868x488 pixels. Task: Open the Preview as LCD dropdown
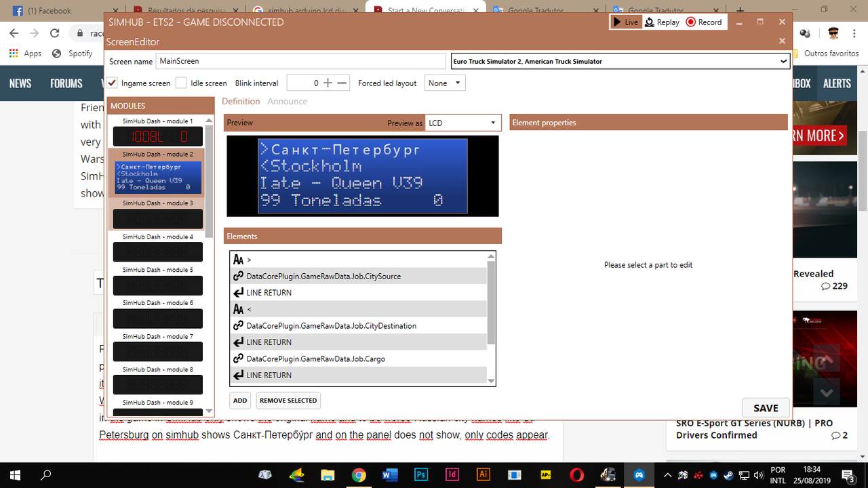pos(463,123)
